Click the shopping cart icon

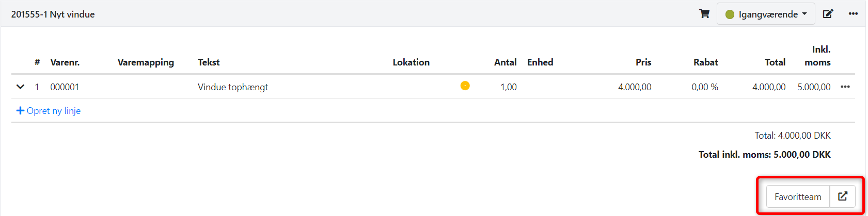coord(704,14)
